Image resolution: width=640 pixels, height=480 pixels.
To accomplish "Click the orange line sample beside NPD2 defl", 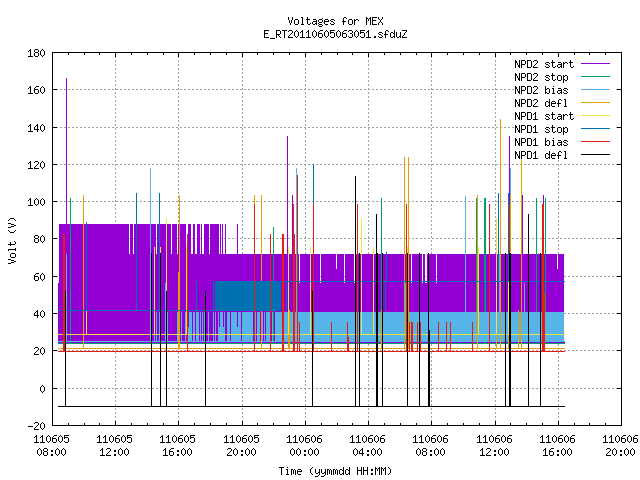I will point(595,103).
